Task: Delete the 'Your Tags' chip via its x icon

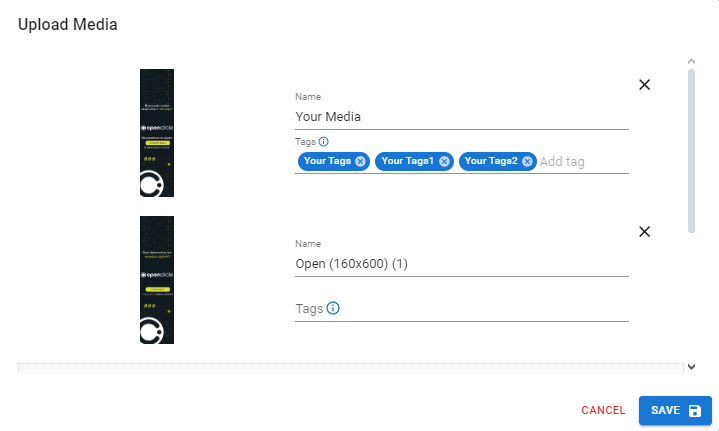Action: [360, 161]
